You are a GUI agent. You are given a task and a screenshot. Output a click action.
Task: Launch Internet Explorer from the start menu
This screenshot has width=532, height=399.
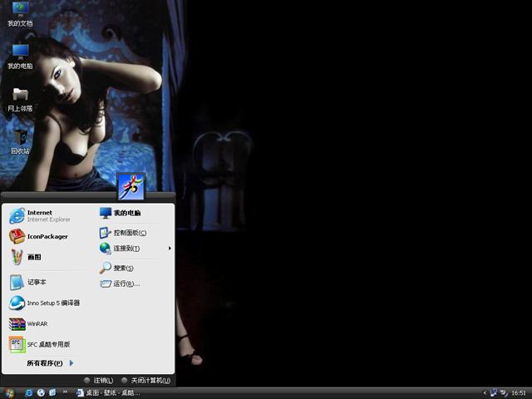click(40, 216)
